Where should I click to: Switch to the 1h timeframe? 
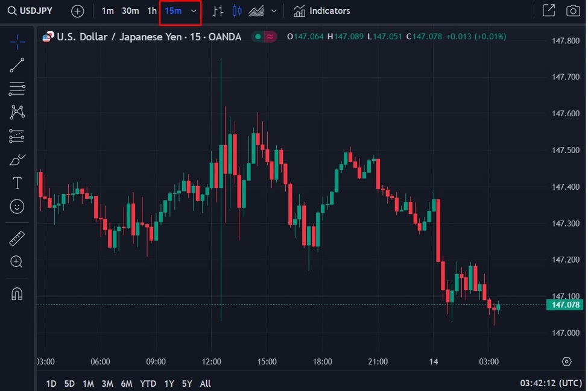point(152,11)
